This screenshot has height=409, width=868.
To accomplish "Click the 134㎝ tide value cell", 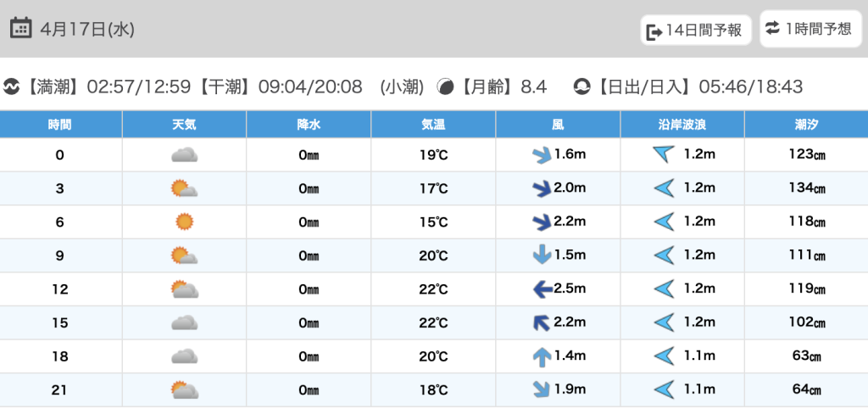I will point(806,188).
